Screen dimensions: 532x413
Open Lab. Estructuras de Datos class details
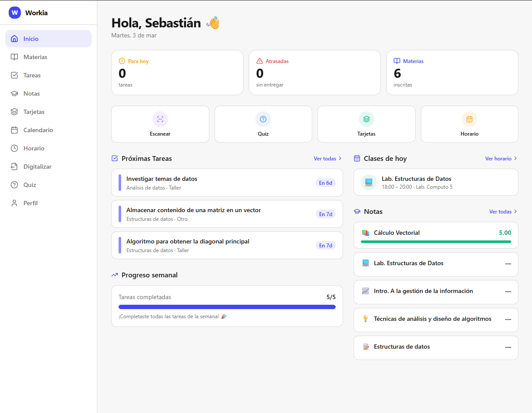[x=436, y=182]
